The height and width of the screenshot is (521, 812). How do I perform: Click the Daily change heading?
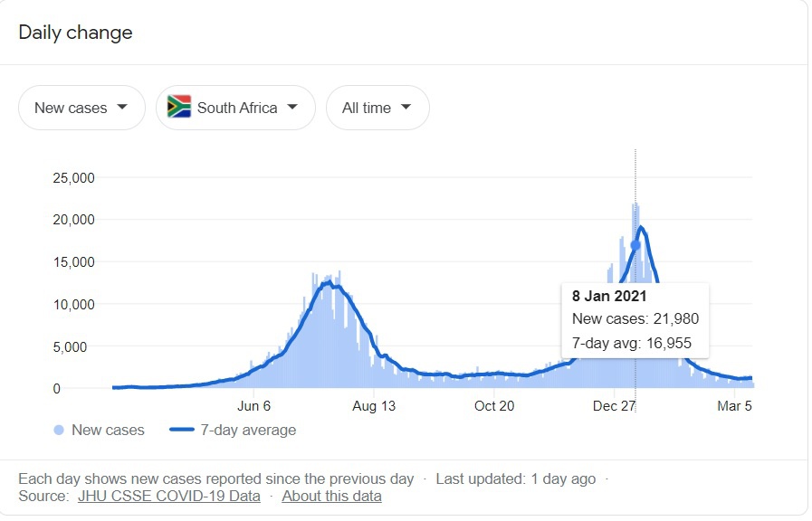tap(75, 33)
